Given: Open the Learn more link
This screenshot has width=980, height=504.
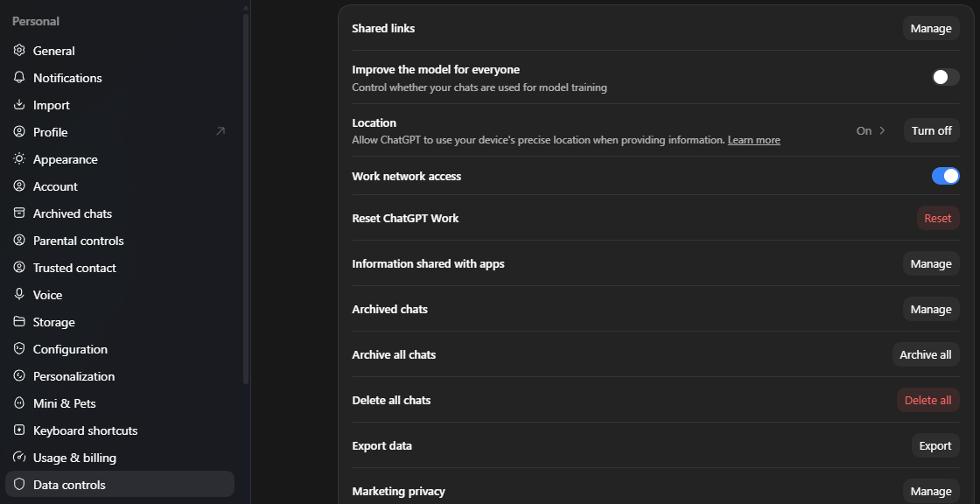Looking at the screenshot, I should (753, 140).
